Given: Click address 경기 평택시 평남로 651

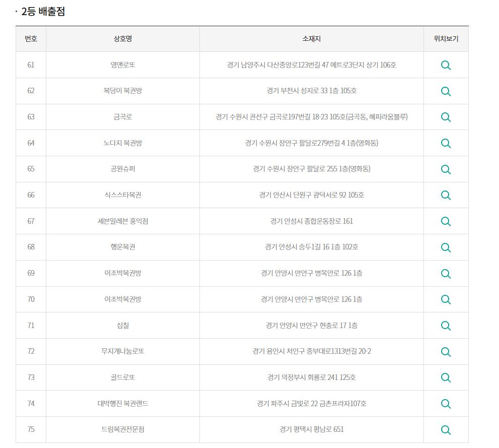Looking at the screenshot, I should click(312, 429).
